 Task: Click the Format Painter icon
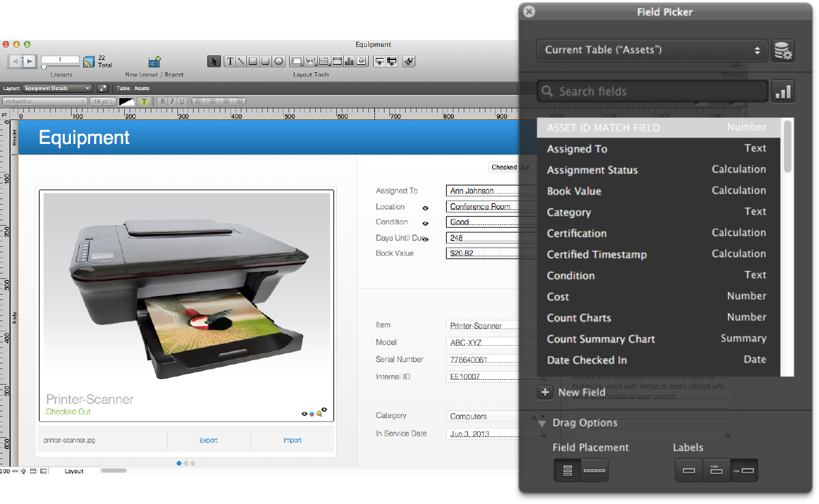point(408,61)
